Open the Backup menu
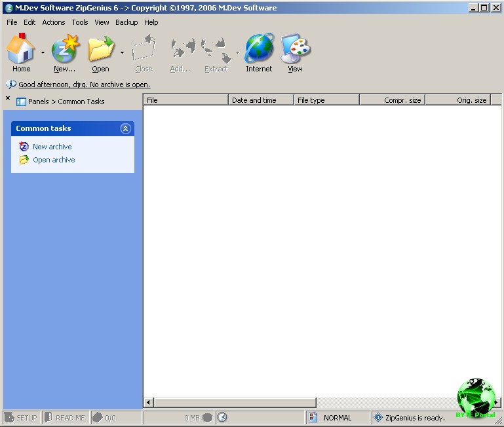The width and height of the screenshot is (504, 427). [126, 22]
